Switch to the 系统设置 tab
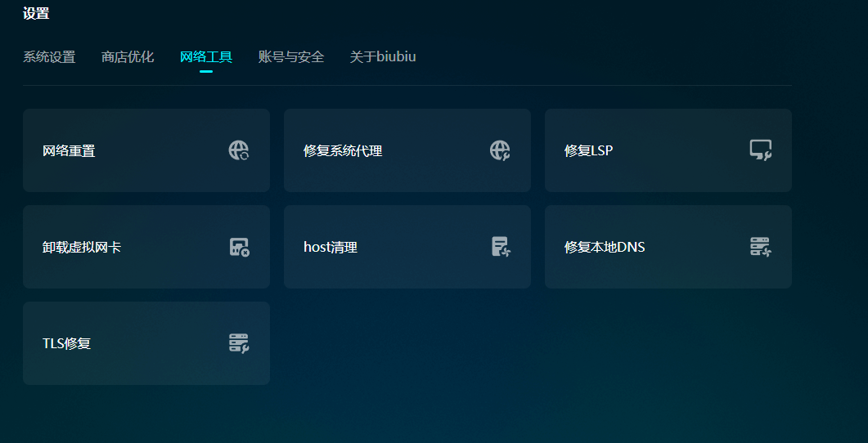868x443 pixels. [49, 57]
